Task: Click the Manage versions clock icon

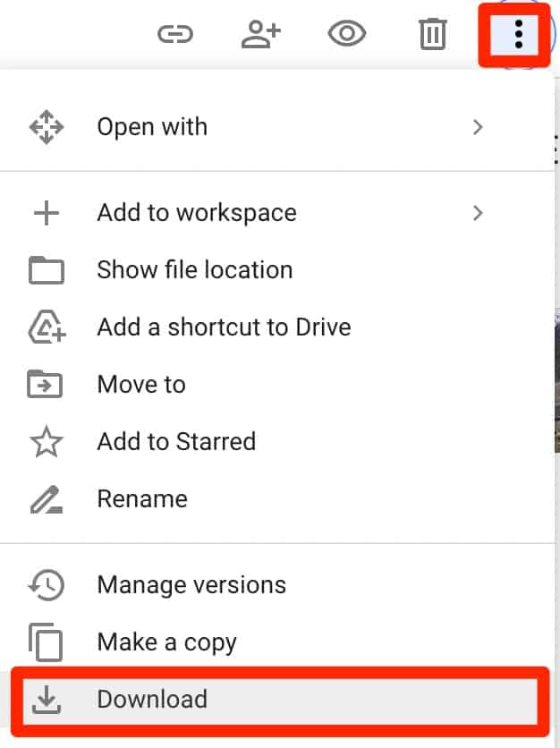Action: point(47,584)
